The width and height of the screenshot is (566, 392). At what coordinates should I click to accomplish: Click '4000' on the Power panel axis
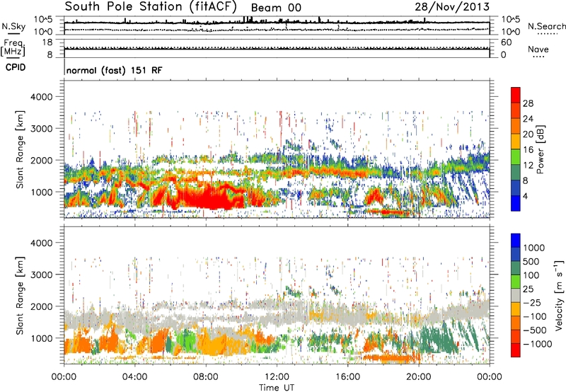pos(42,97)
